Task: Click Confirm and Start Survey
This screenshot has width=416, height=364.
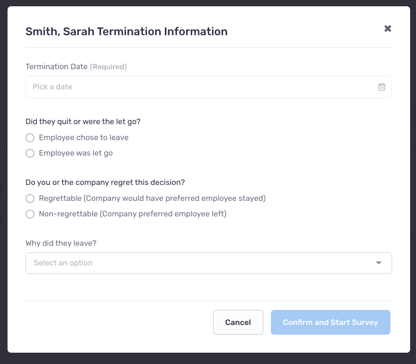Action: click(x=330, y=322)
